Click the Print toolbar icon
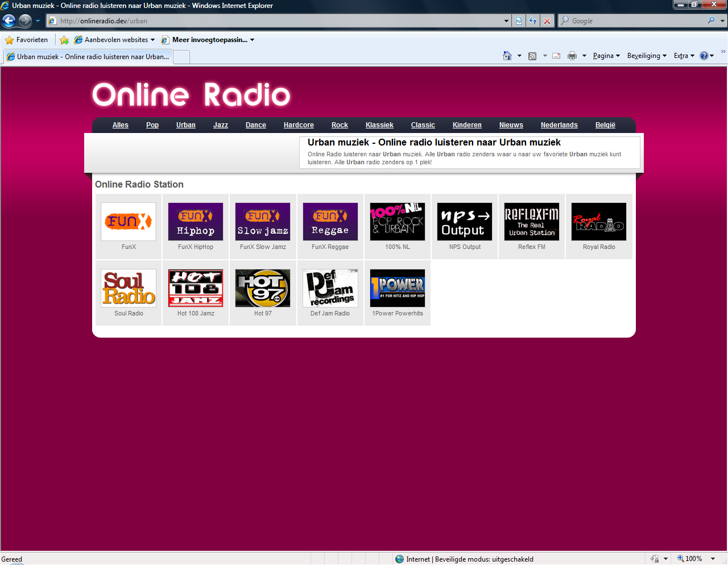The image size is (728, 565). [x=572, y=56]
